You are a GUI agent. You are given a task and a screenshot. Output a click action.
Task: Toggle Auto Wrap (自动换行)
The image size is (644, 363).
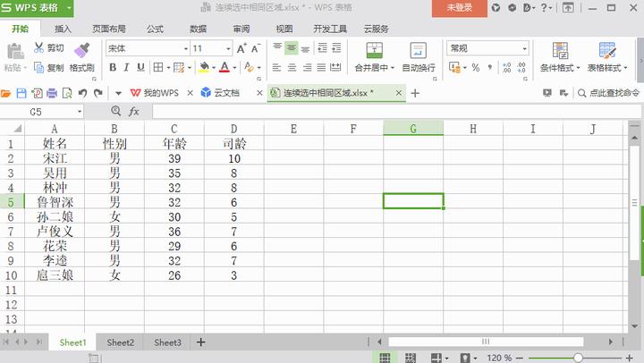[418, 57]
